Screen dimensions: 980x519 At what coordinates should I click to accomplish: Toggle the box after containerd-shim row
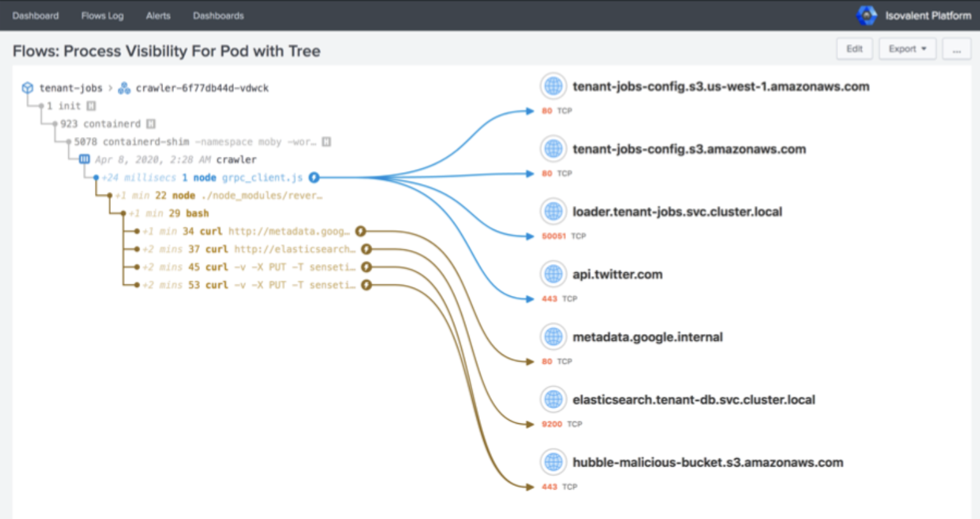326,142
